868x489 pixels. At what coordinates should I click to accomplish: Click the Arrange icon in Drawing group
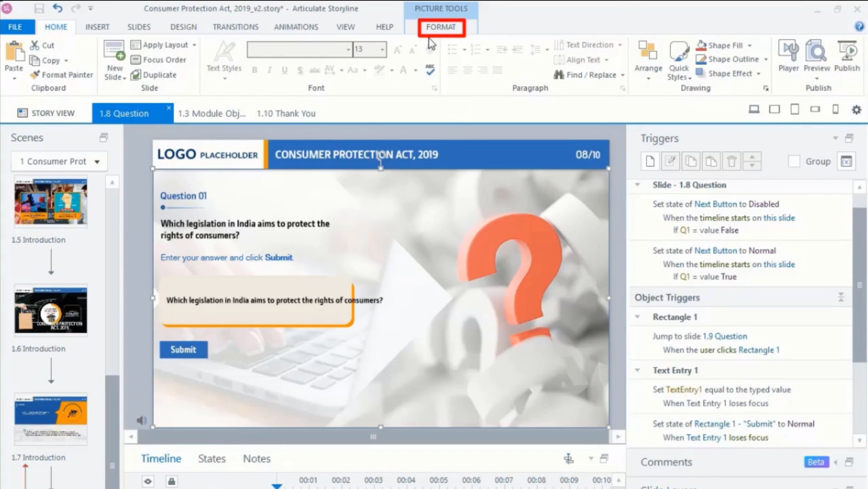(x=648, y=52)
